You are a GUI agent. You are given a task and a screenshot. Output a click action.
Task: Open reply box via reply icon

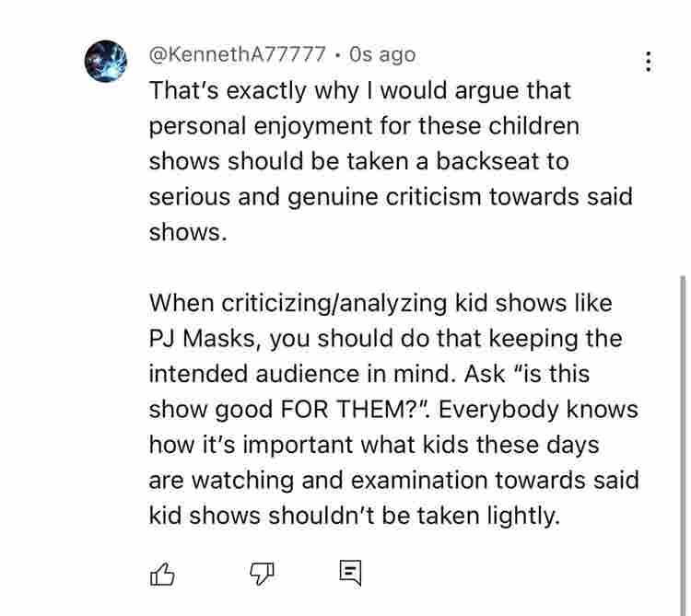coord(350,574)
